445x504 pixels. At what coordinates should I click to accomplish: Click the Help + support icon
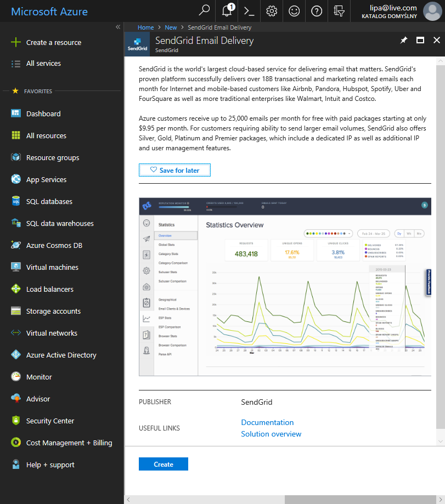point(16,464)
